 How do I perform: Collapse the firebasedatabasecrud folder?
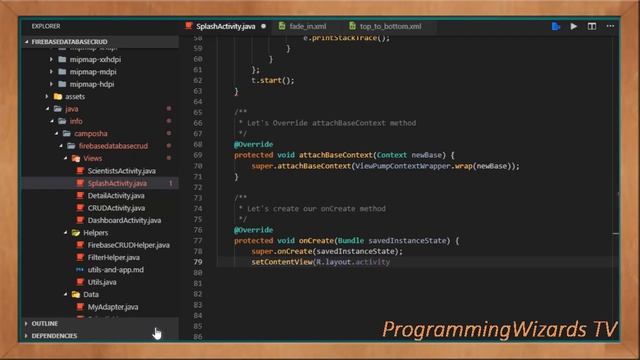pos(61,146)
